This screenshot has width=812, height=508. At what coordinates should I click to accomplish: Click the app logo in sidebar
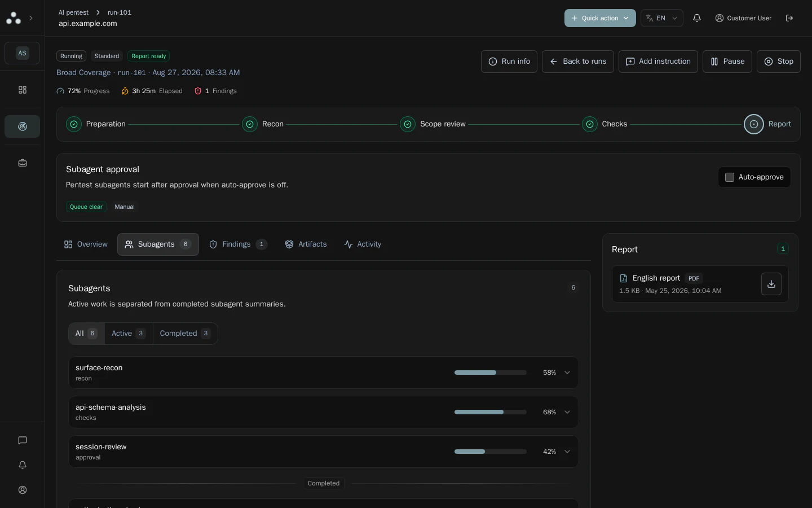[14, 18]
